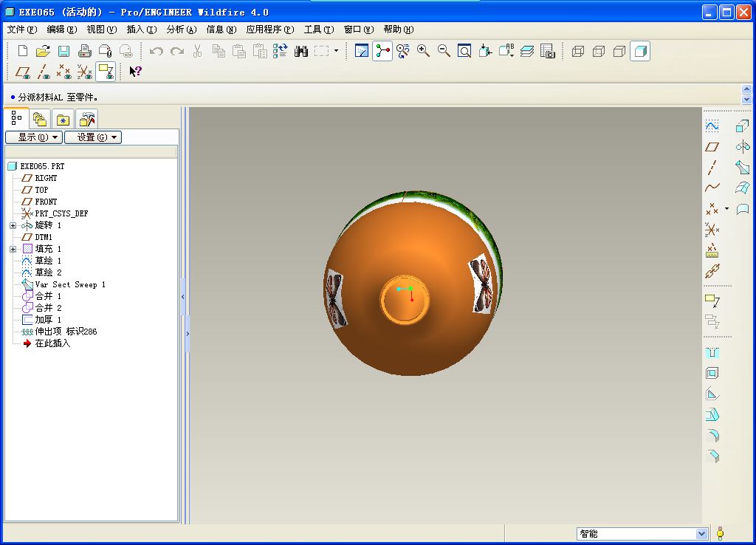
Task: Open the datum point tool flyout arrow
Action: tap(726, 209)
